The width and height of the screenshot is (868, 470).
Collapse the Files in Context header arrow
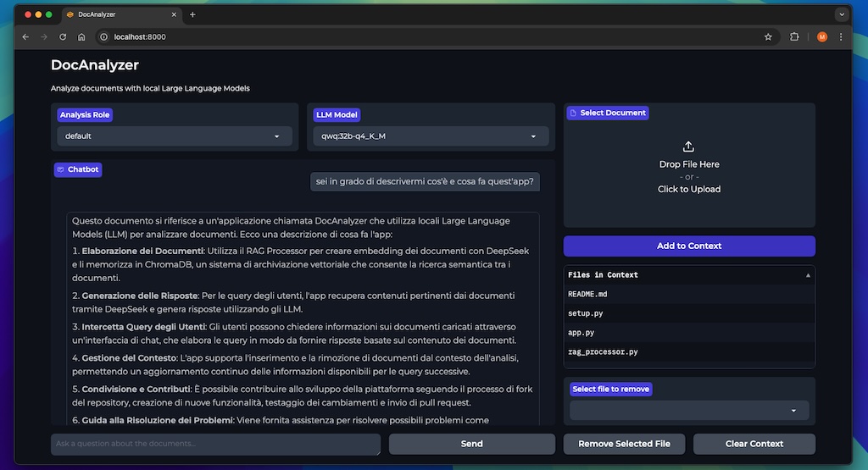click(x=808, y=275)
